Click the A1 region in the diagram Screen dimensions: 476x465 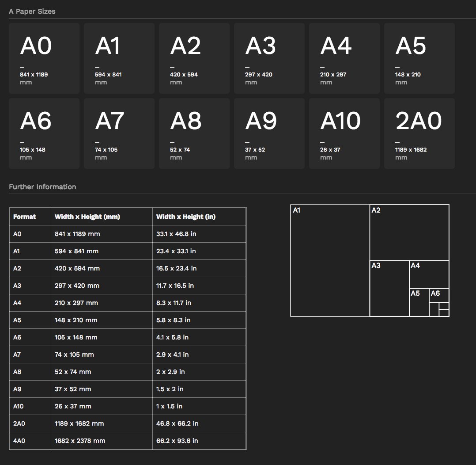click(x=330, y=260)
